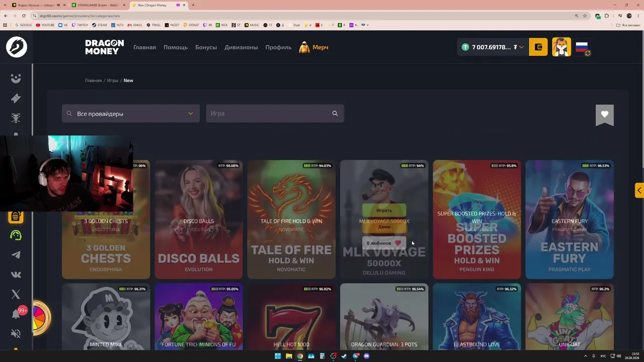The image size is (644, 362).
Task: Focus the 'Игра' search input field
Action: (x=275, y=114)
